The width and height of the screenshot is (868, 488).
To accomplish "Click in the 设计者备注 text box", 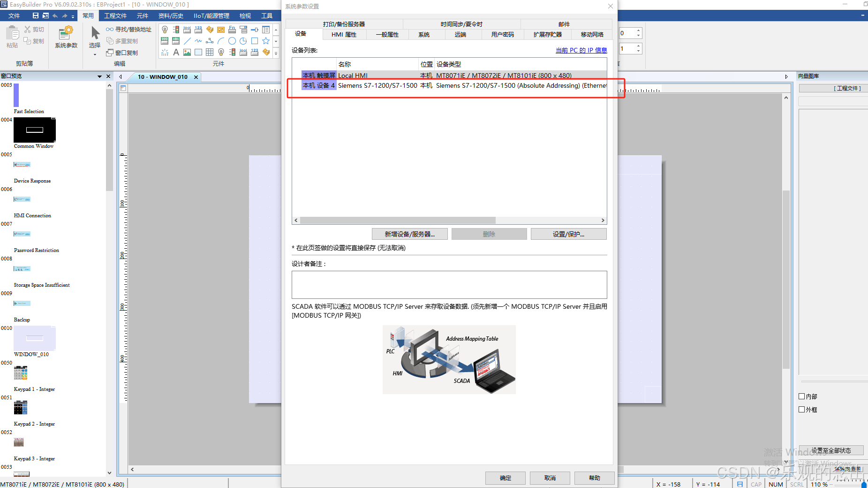I will tap(449, 284).
